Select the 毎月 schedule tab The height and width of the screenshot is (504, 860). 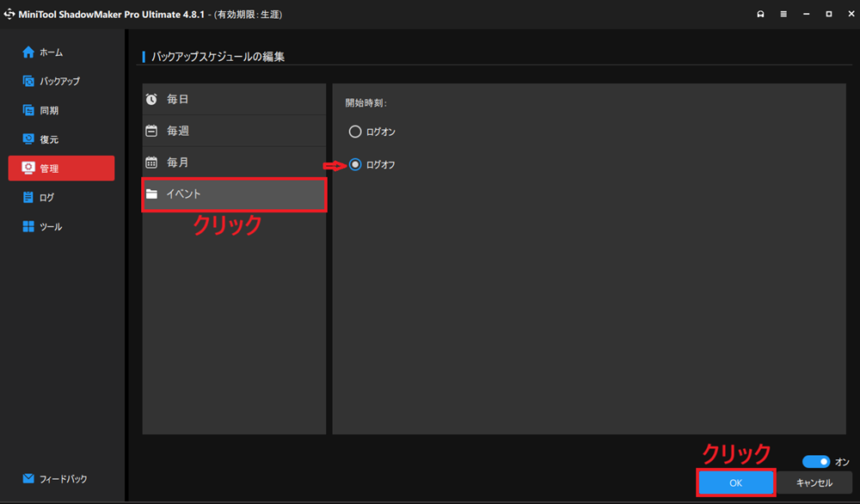[234, 163]
